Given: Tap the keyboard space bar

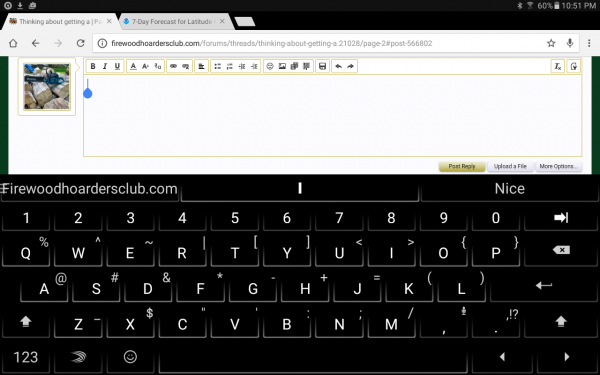Looking at the screenshot, I should 313,357.
